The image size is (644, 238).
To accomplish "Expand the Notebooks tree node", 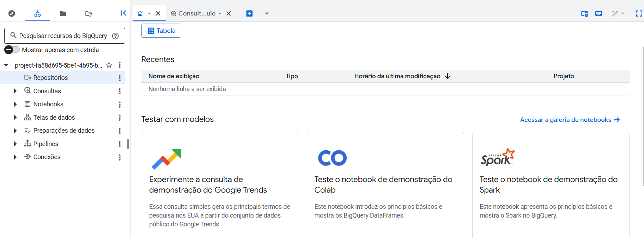I will point(15,104).
